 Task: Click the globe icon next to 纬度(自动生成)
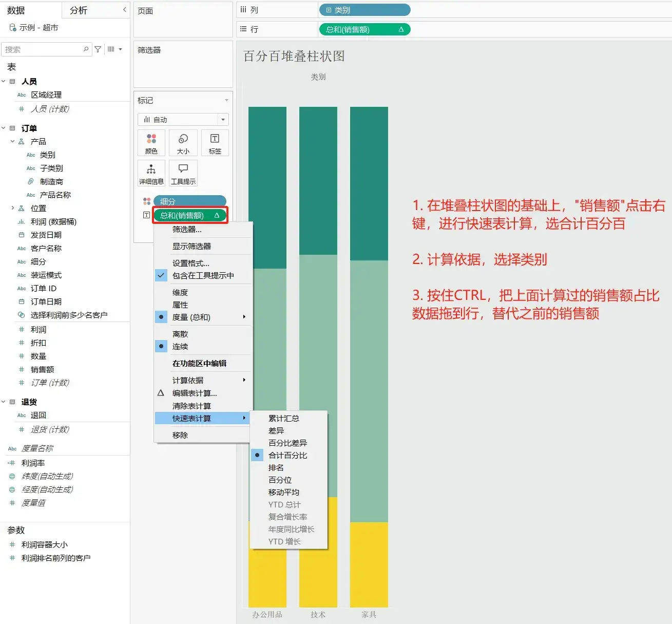(11, 476)
